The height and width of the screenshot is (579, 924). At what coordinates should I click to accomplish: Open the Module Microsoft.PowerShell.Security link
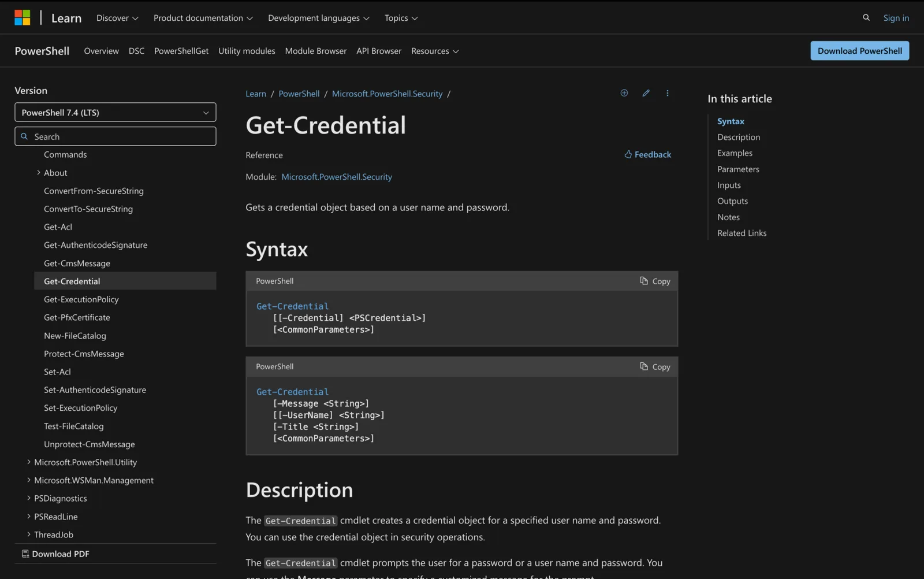337,177
